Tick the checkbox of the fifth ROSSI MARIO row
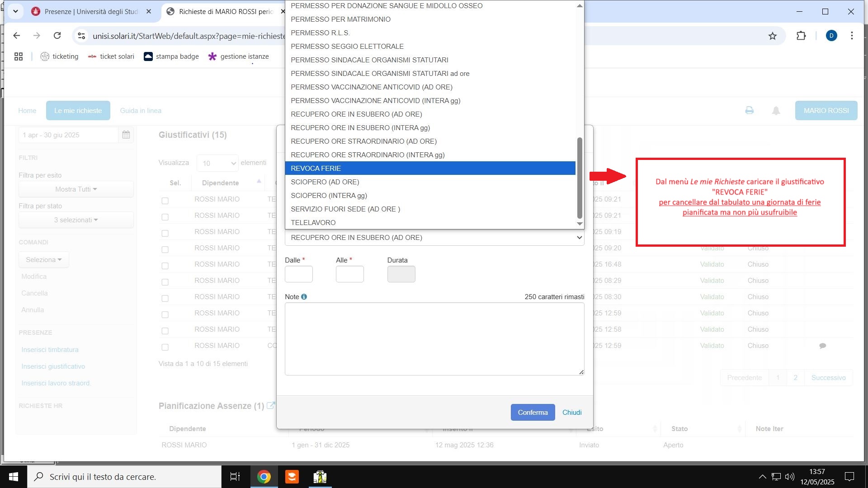 pos(165,266)
